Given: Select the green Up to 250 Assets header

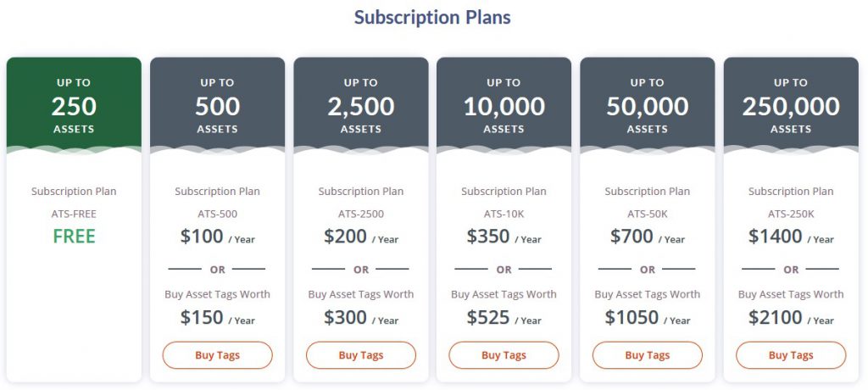Looking at the screenshot, I should (x=74, y=106).
